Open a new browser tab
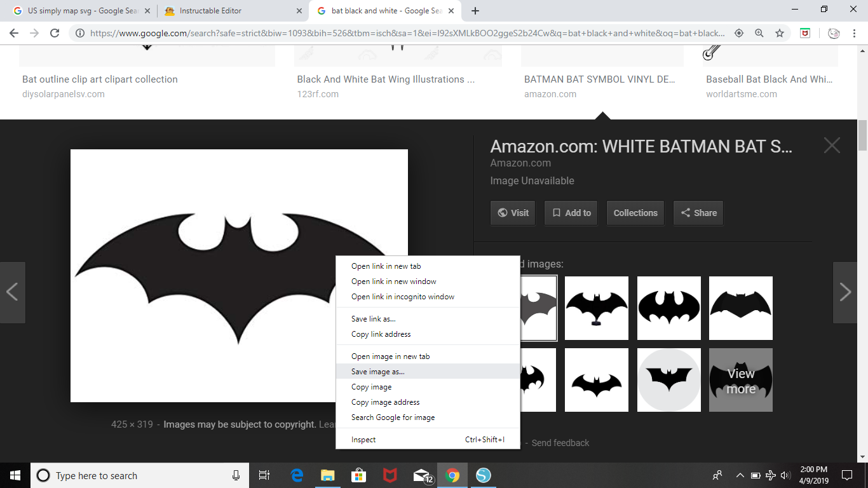 coord(475,11)
